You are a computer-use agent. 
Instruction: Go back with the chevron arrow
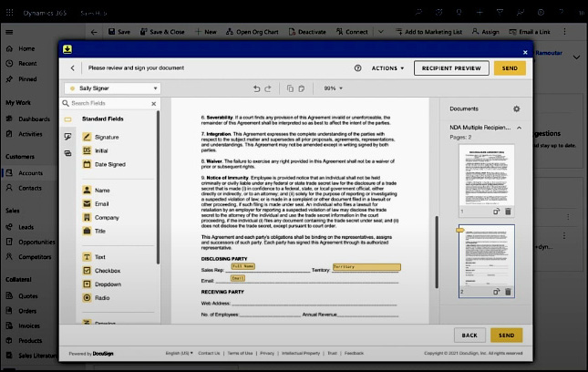pyautogui.click(x=72, y=67)
